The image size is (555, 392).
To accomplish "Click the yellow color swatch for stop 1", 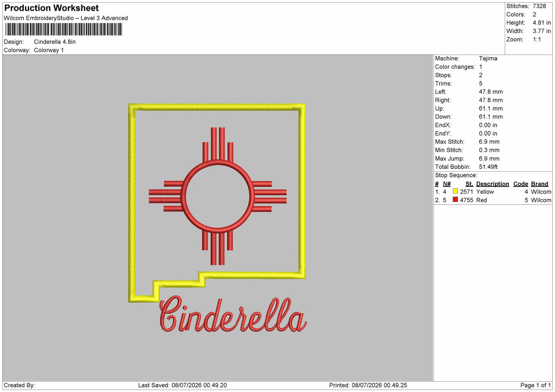I will pos(455,191).
